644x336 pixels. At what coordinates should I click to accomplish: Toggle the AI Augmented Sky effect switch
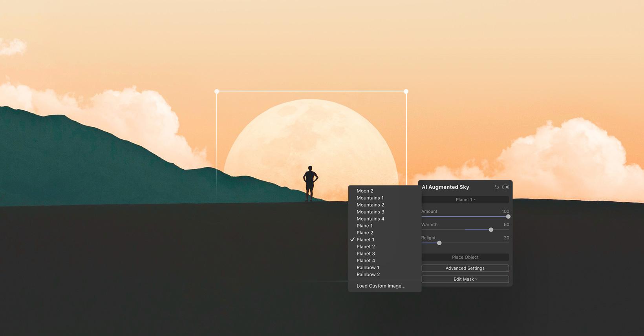[x=505, y=187]
